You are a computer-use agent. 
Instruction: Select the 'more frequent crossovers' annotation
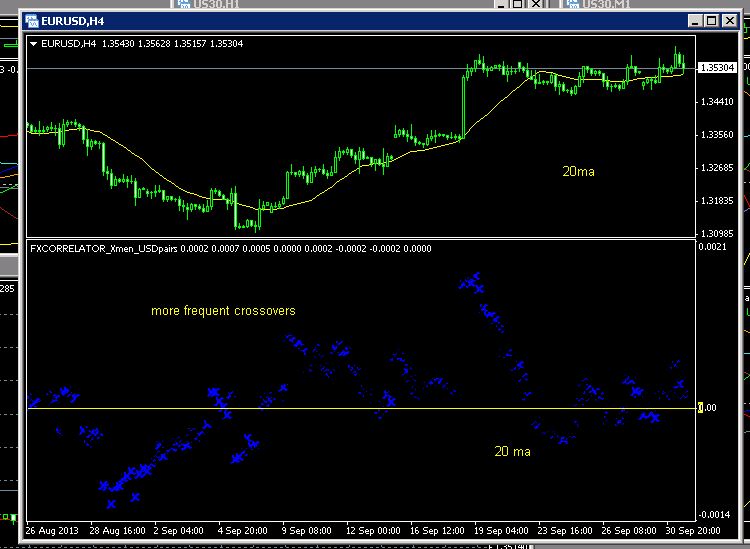coord(223,311)
